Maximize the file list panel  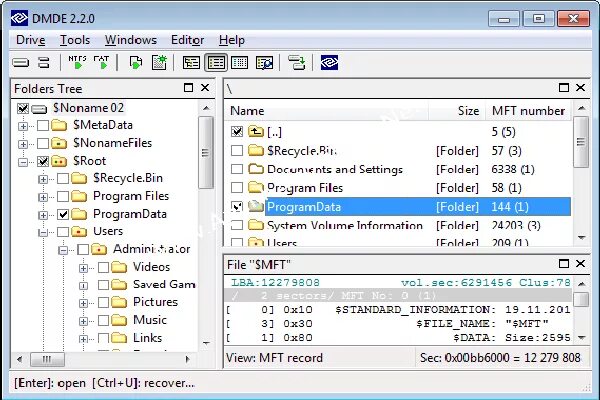tap(564, 88)
